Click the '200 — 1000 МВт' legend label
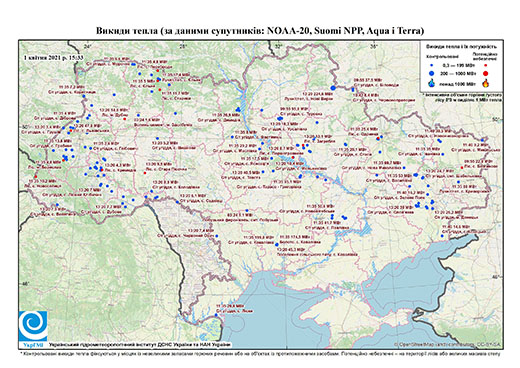 click(458, 73)
